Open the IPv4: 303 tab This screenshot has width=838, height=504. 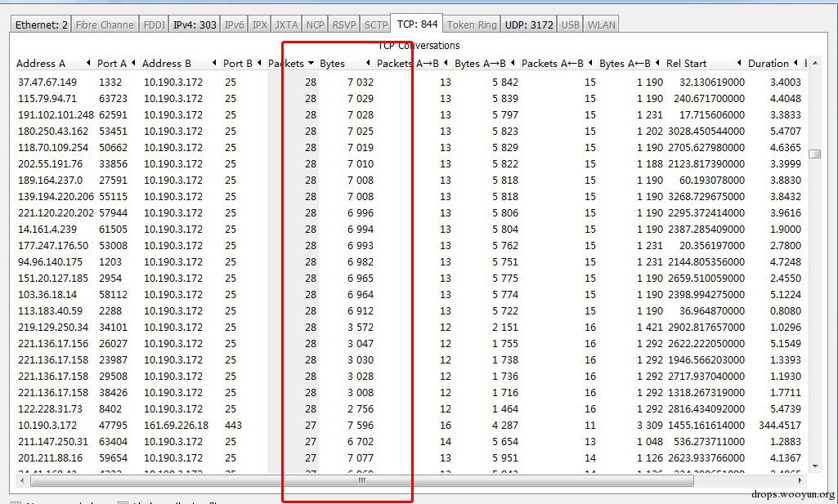195,25
